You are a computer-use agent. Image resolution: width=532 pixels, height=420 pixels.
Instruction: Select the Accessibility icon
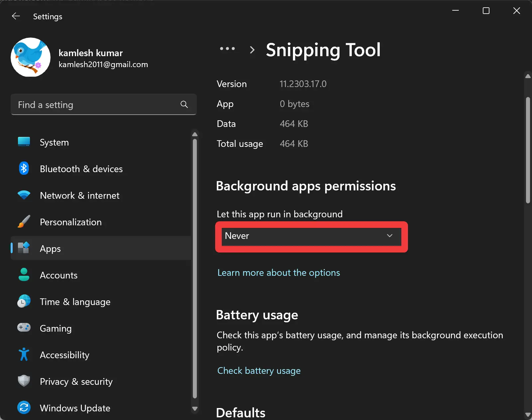tap(24, 355)
